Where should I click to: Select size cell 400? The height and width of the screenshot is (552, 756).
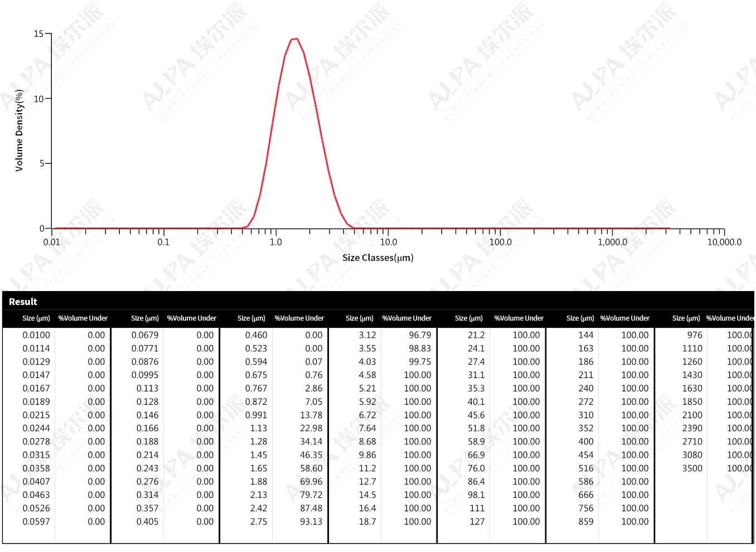[x=586, y=442]
